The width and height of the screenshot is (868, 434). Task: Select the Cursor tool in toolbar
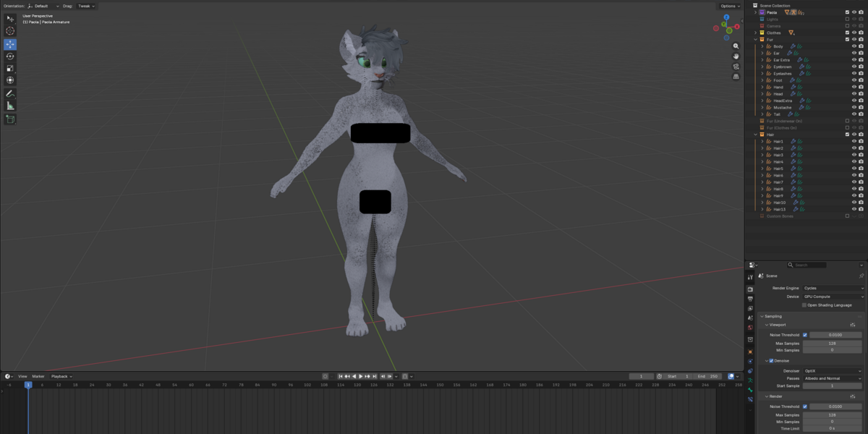[10, 31]
